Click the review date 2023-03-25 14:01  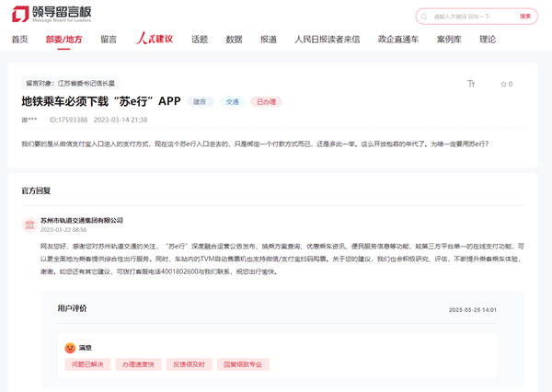(473, 309)
